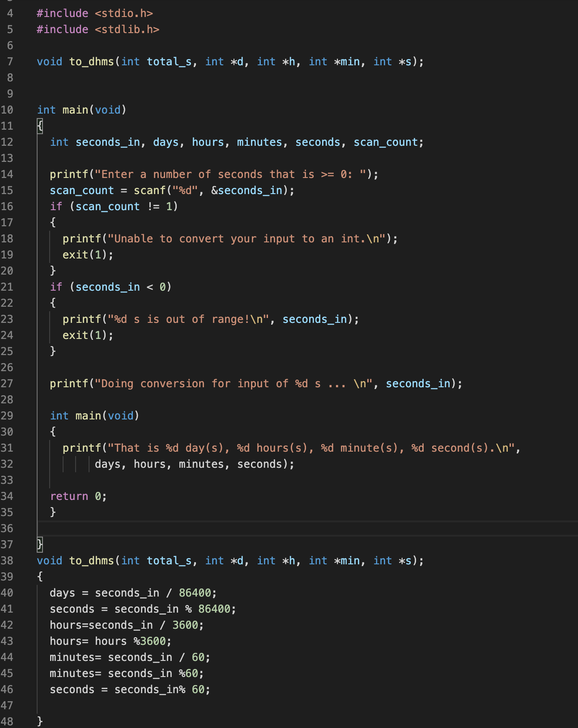Click &seconds_in inside the scanf call
The image size is (578, 728).
tap(247, 190)
